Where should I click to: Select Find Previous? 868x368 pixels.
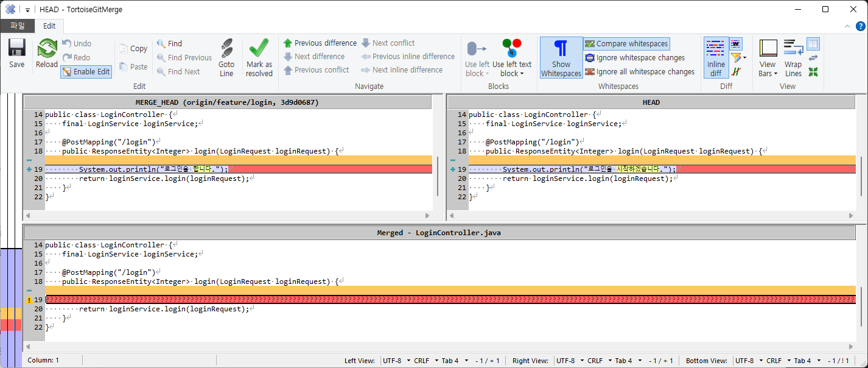[184, 58]
